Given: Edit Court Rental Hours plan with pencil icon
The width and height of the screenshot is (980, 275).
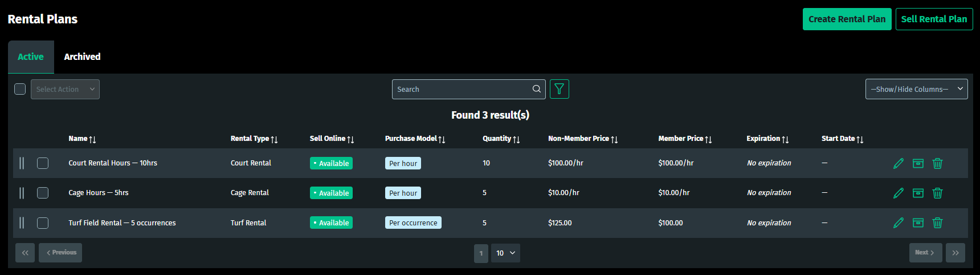Looking at the screenshot, I should tap(899, 164).
